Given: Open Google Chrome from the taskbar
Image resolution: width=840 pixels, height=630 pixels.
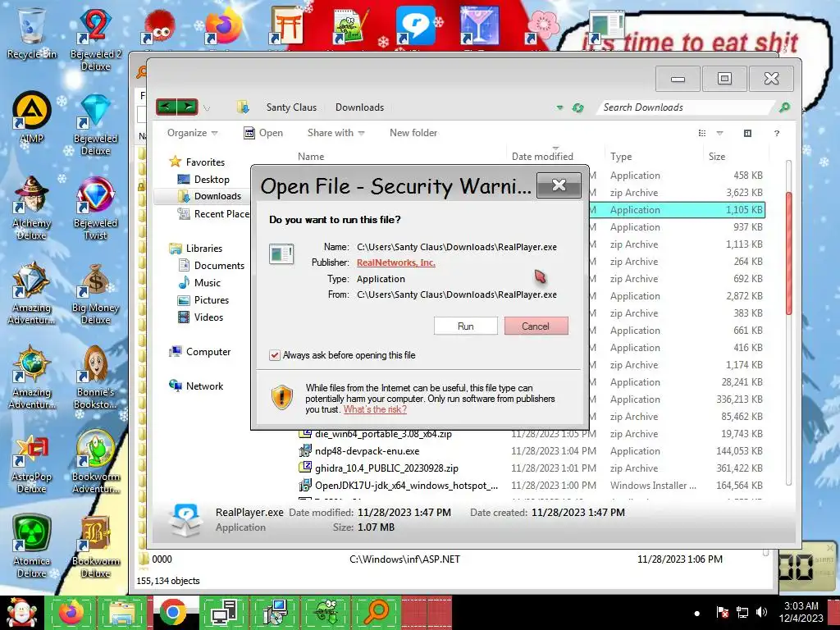Looking at the screenshot, I should 172,612.
